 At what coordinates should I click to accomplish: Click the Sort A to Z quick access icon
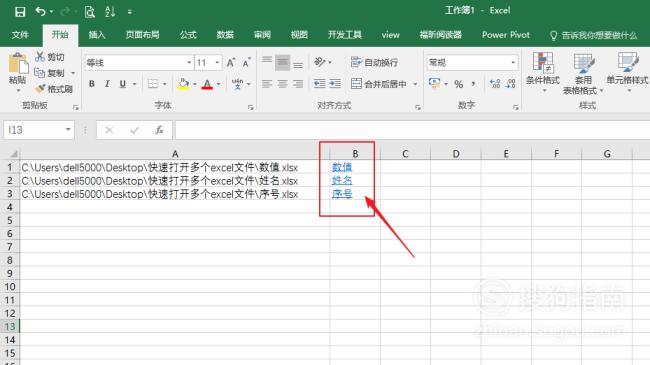[110, 12]
